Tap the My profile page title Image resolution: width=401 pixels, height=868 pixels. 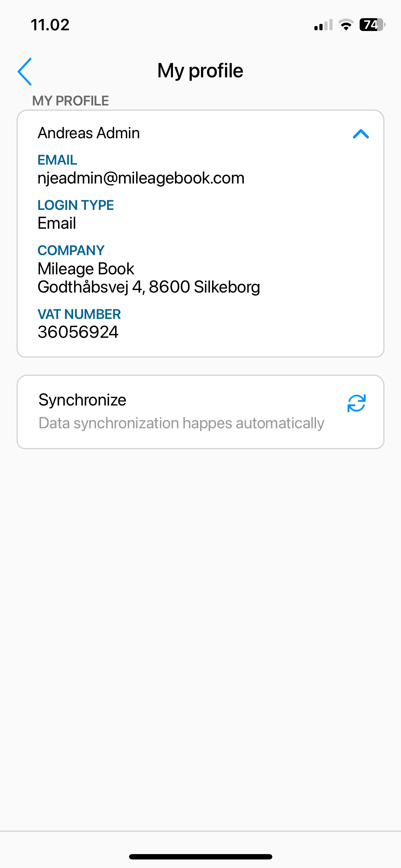pos(200,71)
